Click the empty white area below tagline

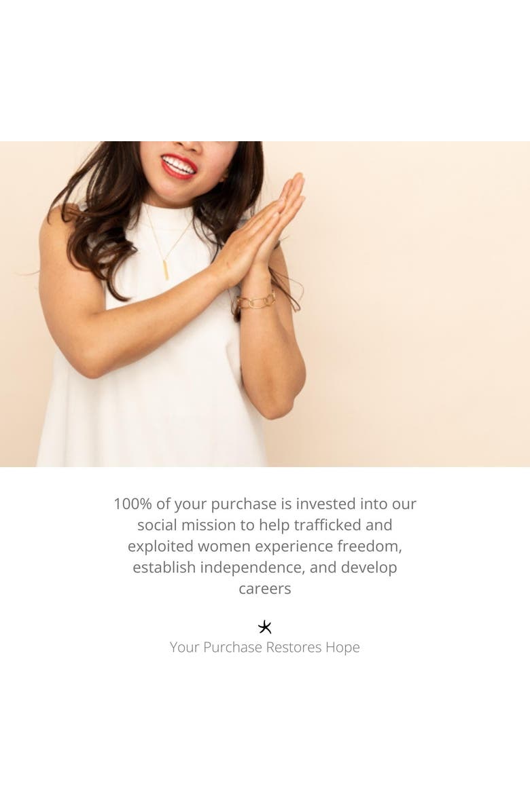coord(265,735)
